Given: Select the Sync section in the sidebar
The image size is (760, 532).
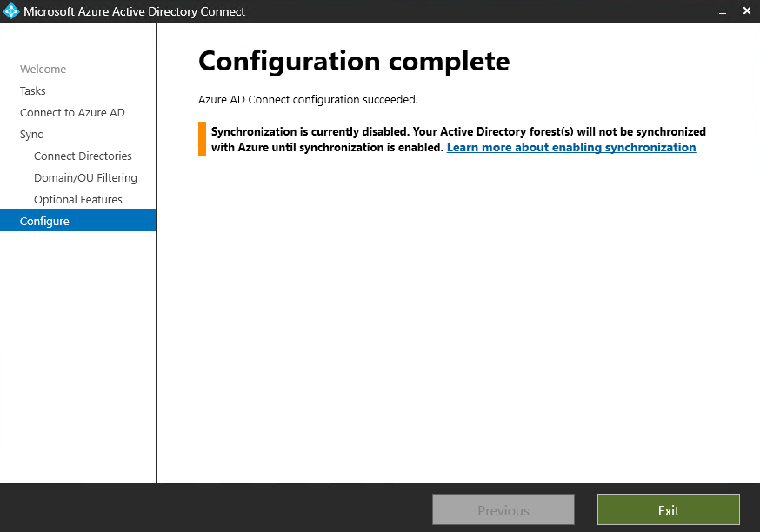Looking at the screenshot, I should (x=31, y=134).
